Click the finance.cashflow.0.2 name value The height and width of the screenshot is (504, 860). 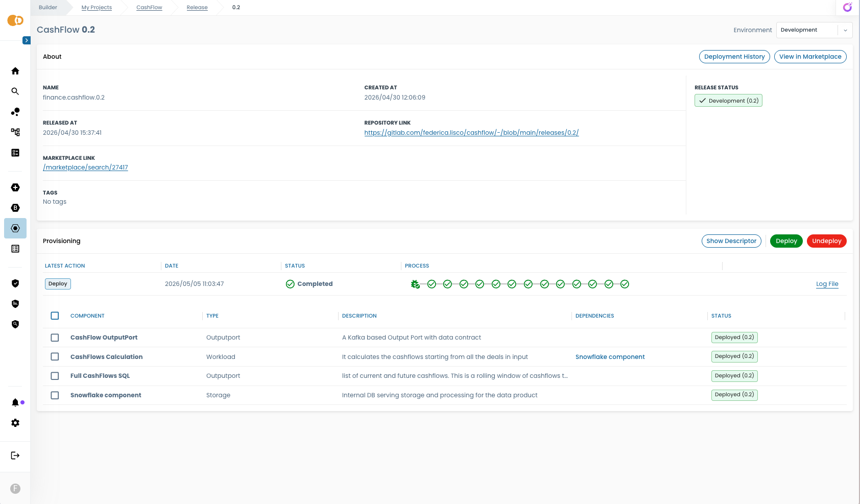coord(74,98)
